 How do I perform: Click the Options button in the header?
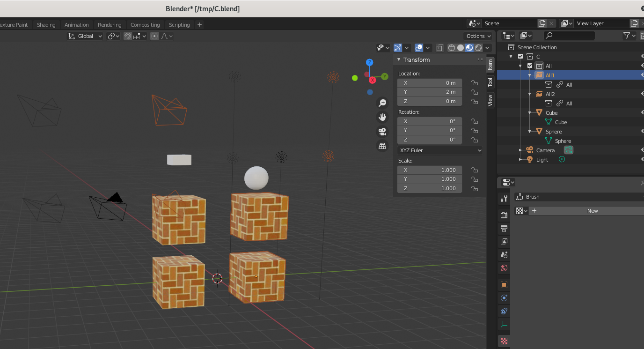pyautogui.click(x=478, y=36)
